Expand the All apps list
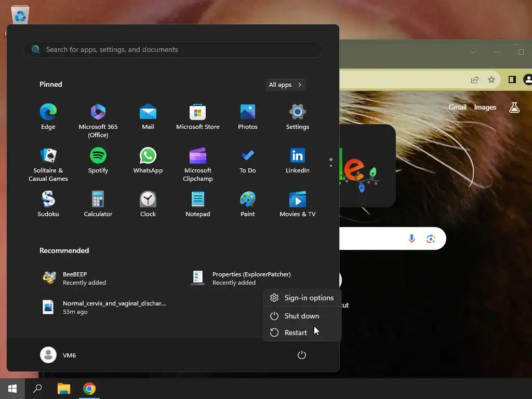This screenshot has height=399, width=532. pyautogui.click(x=285, y=85)
